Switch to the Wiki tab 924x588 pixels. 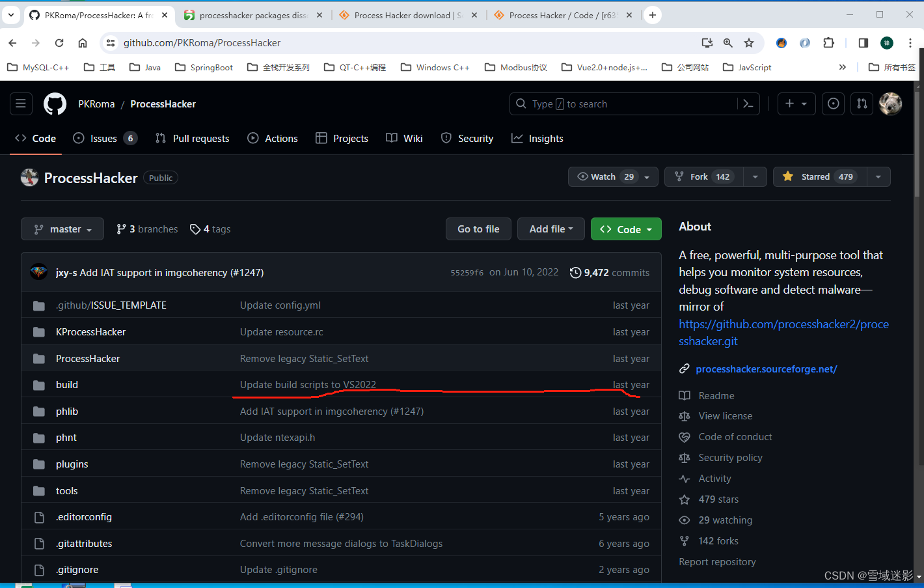click(x=404, y=138)
